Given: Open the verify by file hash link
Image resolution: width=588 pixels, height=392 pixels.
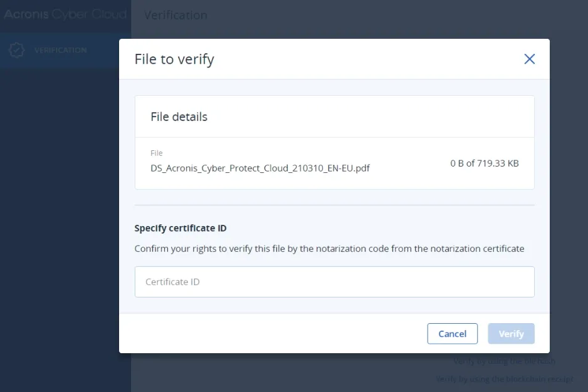Looking at the screenshot, I should pyautogui.click(x=504, y=361).
